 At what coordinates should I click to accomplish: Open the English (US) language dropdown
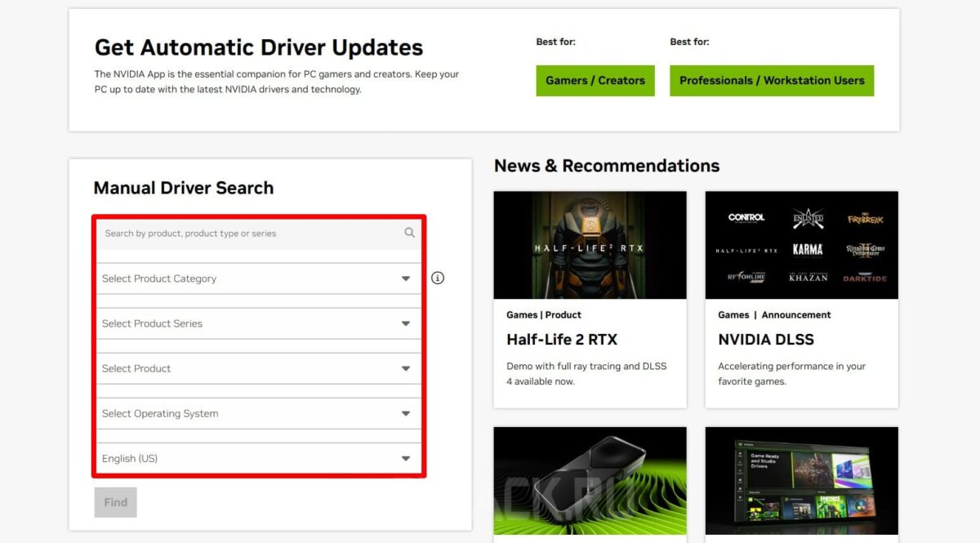259,458
